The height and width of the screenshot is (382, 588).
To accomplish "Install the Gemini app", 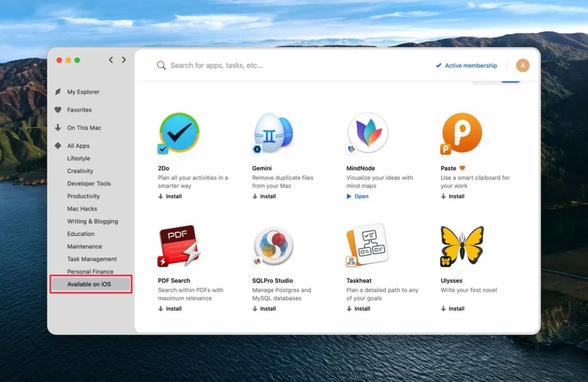I will point(264,196).
